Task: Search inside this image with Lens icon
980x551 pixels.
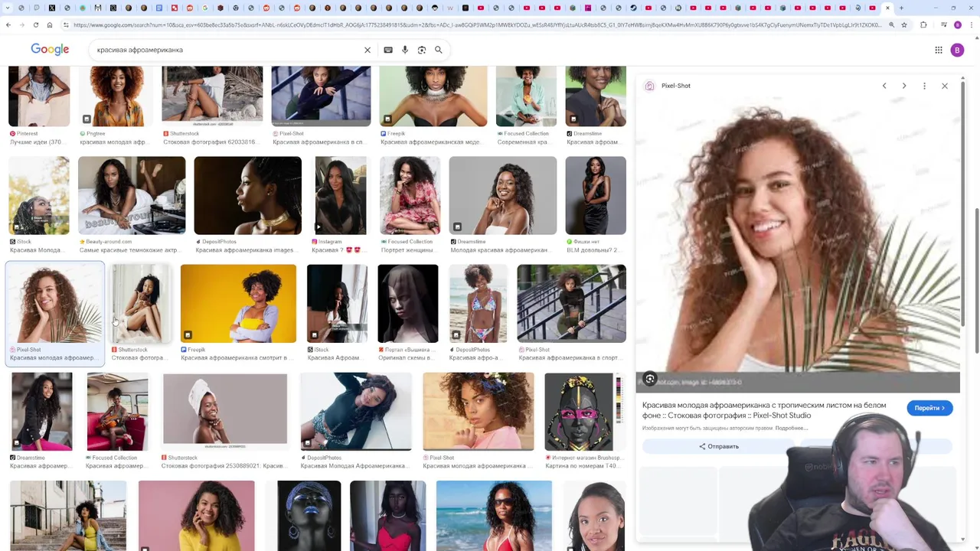Action: tap(650, 379)
